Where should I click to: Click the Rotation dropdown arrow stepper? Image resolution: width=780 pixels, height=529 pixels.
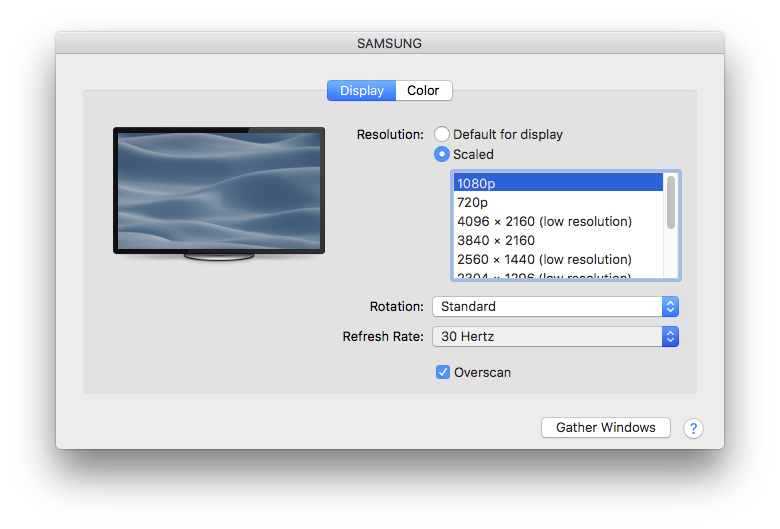pos(670,307)
